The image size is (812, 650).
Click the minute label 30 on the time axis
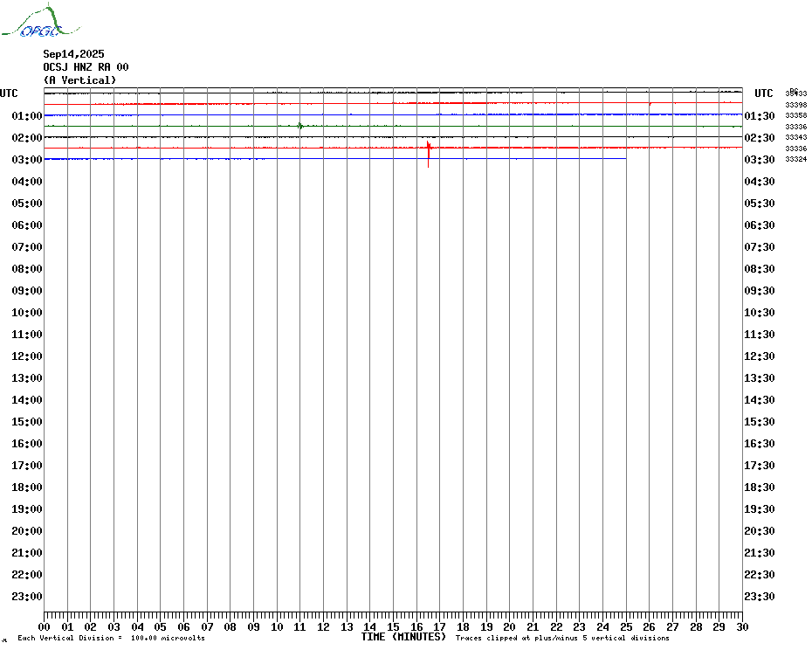tap(743, 626)
